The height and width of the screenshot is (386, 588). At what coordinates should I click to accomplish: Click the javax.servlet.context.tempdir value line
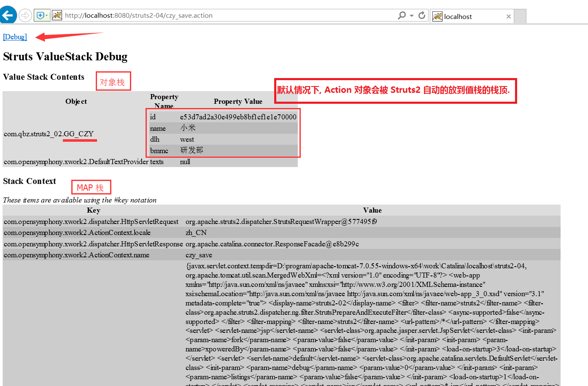coord(356,266)
